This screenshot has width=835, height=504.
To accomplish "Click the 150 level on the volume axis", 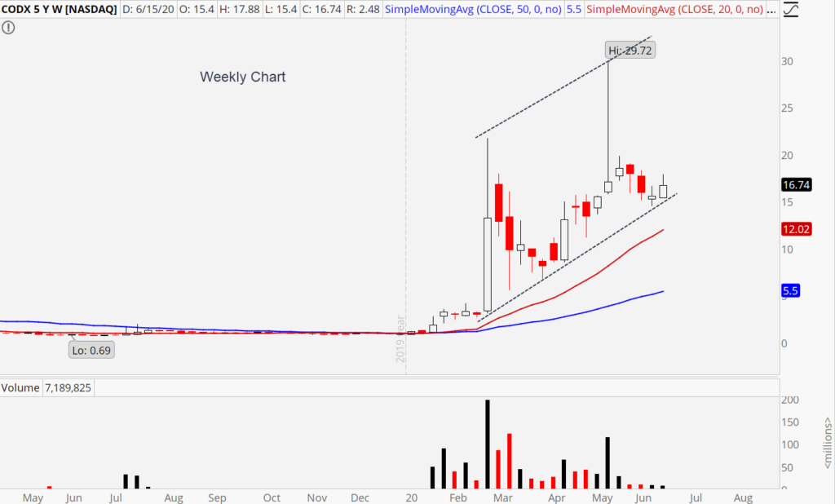I will pyautogui.click(x=789, y=422).
